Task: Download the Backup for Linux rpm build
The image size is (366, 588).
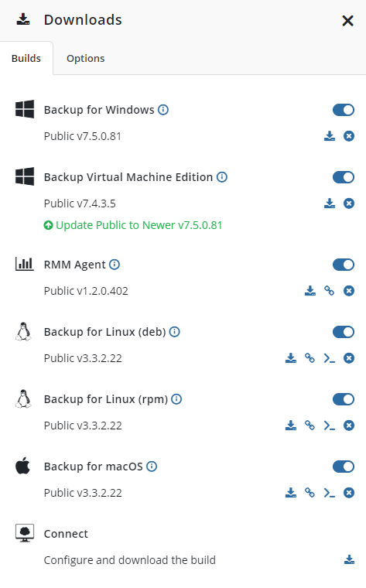Action: click(x=291, y=426)
